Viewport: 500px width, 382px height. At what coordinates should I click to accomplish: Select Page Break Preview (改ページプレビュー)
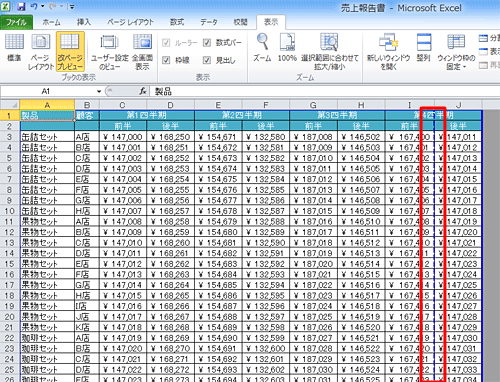pyautogui.click(x=70, y=52)
